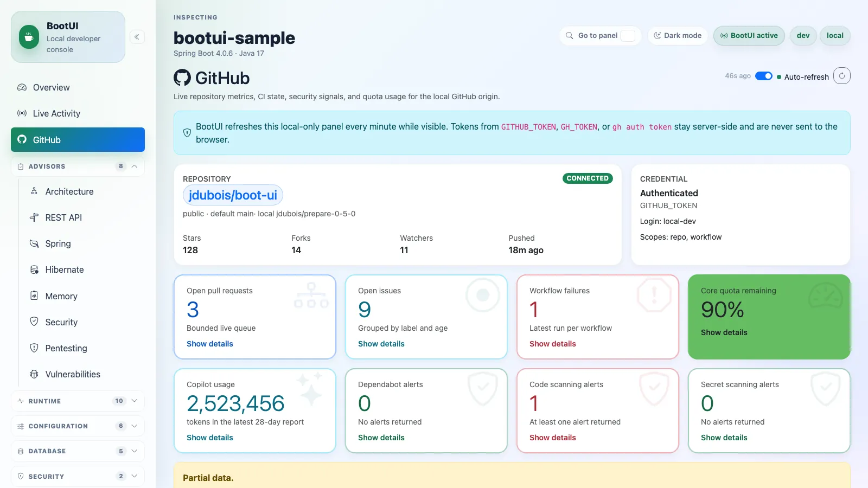The width and height of the screenshot is (868, 488).
Task: Click the dev profile badge
Action: click(803, 35)
